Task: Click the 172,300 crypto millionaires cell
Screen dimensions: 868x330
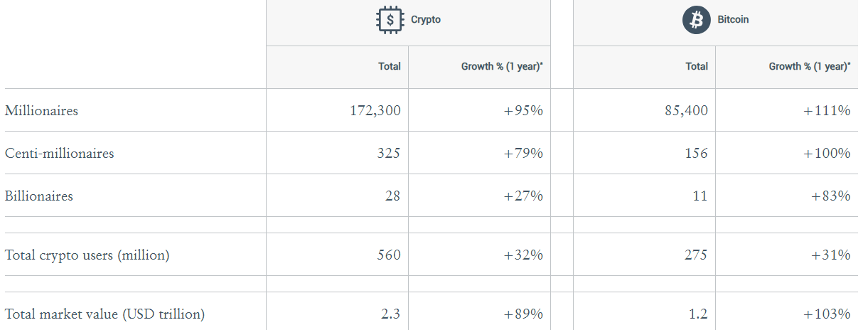Action: click(x=375, y=111)
